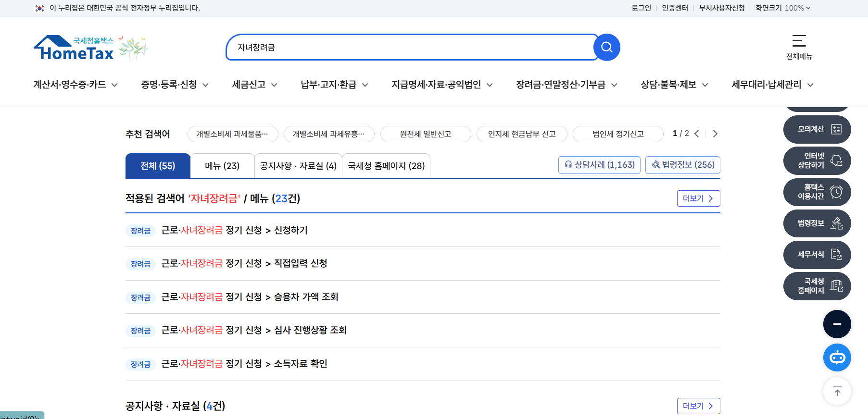
Task: Open the chatbot assistant icon
Action: point(837,357)
